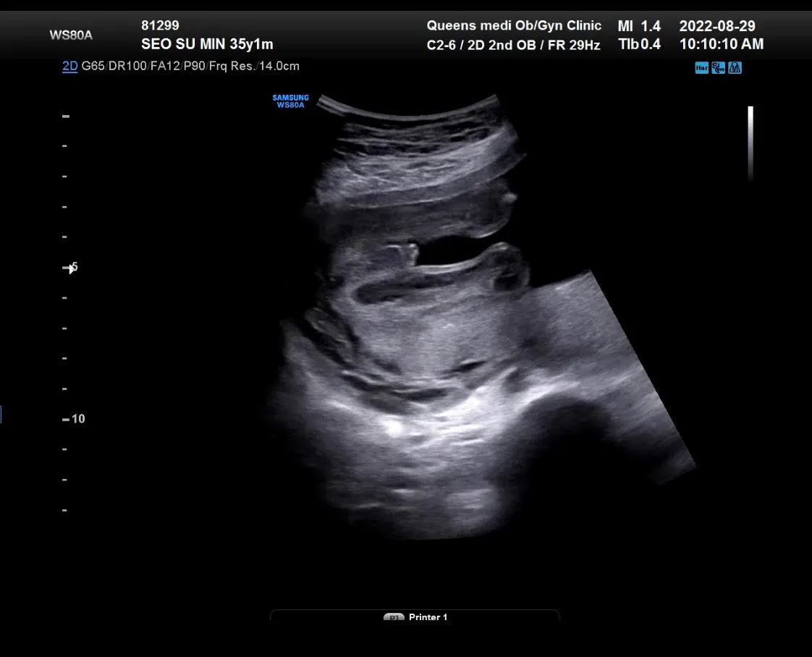Click the date 2022-08-29
Screen dimensions: 812x657
tap(717, 26)
